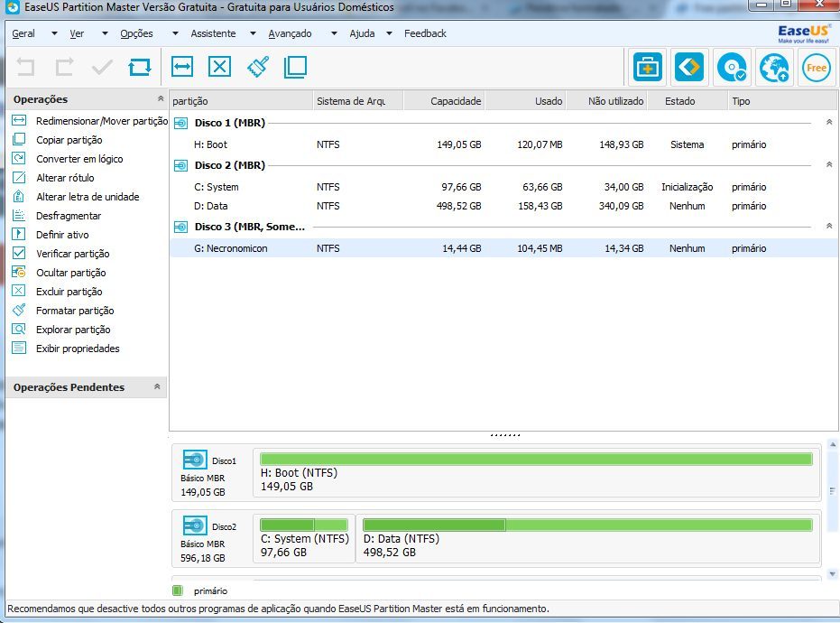Image resolution: width=840 pixels, height=623 pixels.
Task: Open the toolkit briefcase icon in top-right toolbar
Action: point(647,68)
